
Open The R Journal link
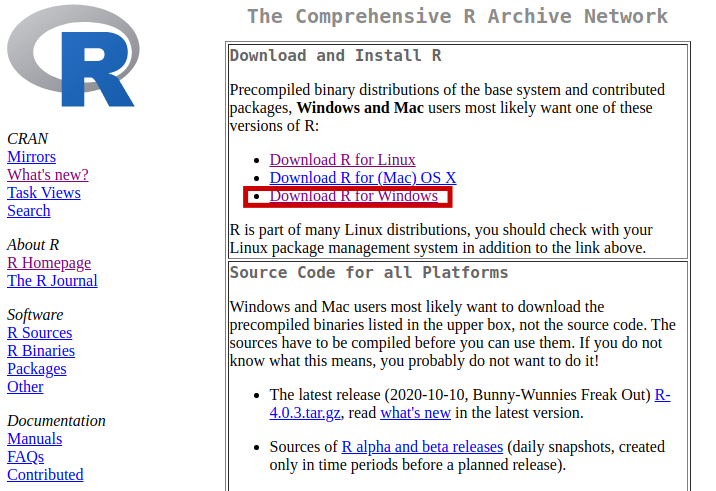52,281
